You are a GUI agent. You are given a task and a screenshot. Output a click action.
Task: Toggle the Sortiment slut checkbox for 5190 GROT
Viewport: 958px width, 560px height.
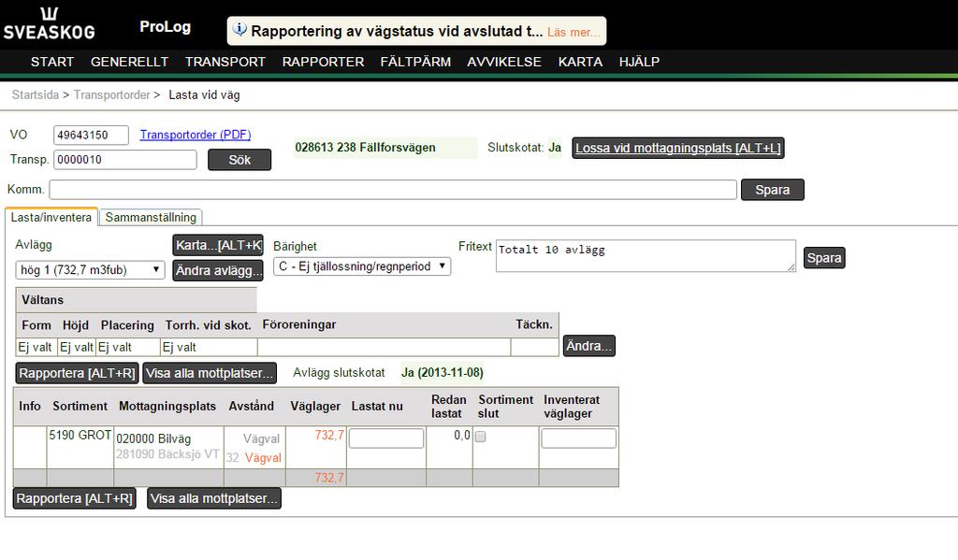pyautogui.click(x=480, y=437)
